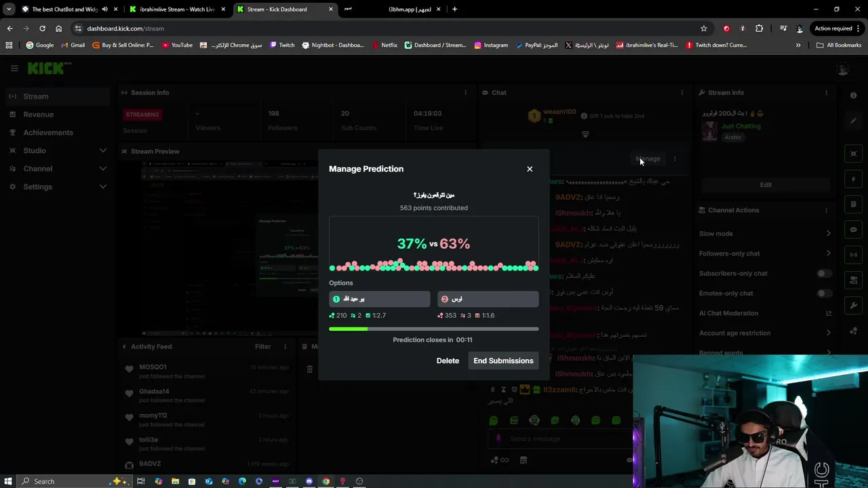Open the Windows Start menu

[8, 481]
